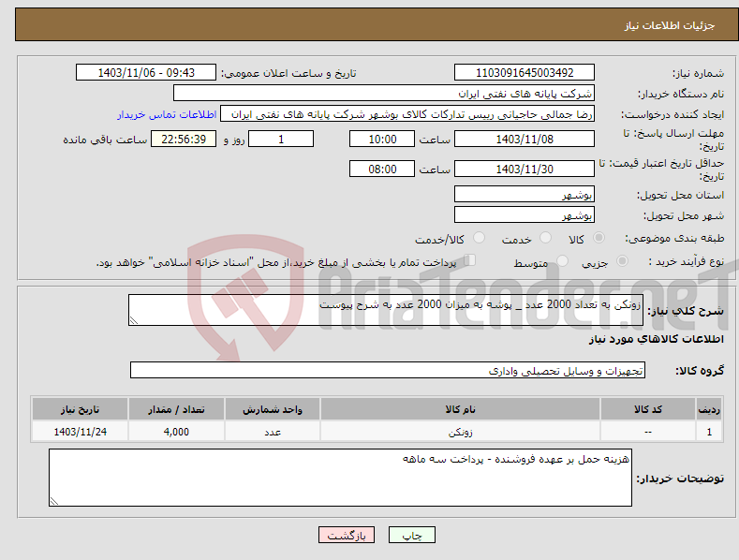Select the کالا radio button
Screen dimensions: 739x560
point(599,238)
